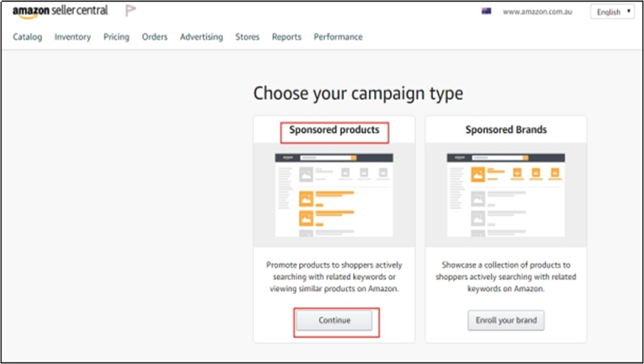Image resolution: width=644 pixels, height=364 pixels.
Task: Click the Sponsored products card heading
Action: [x=334, y=130]
